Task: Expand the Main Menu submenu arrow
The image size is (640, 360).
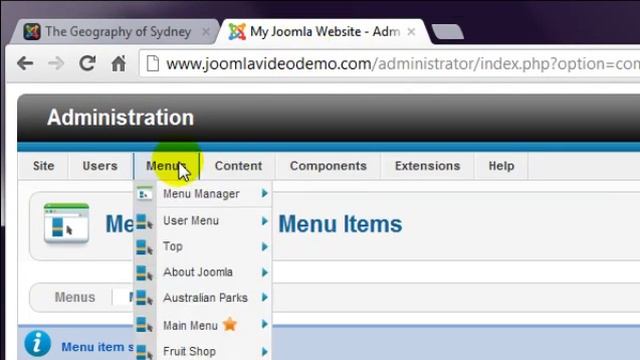Action: (264, 324)
